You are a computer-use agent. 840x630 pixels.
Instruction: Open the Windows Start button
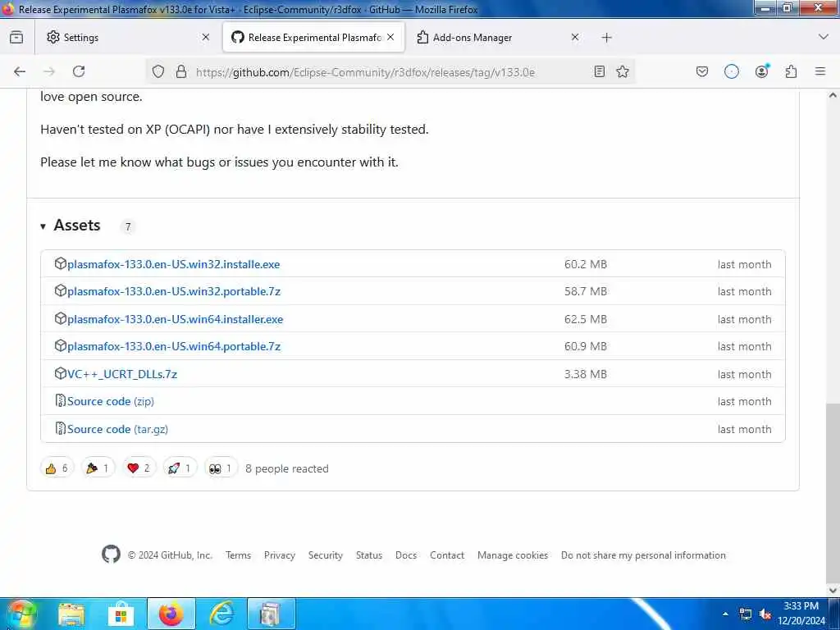(21, 614)
